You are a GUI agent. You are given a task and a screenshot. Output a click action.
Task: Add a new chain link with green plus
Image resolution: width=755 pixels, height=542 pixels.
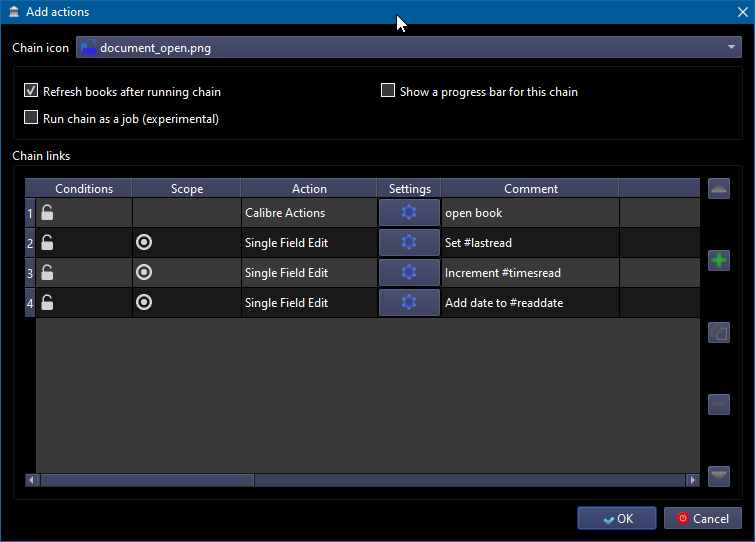point(719,260)
